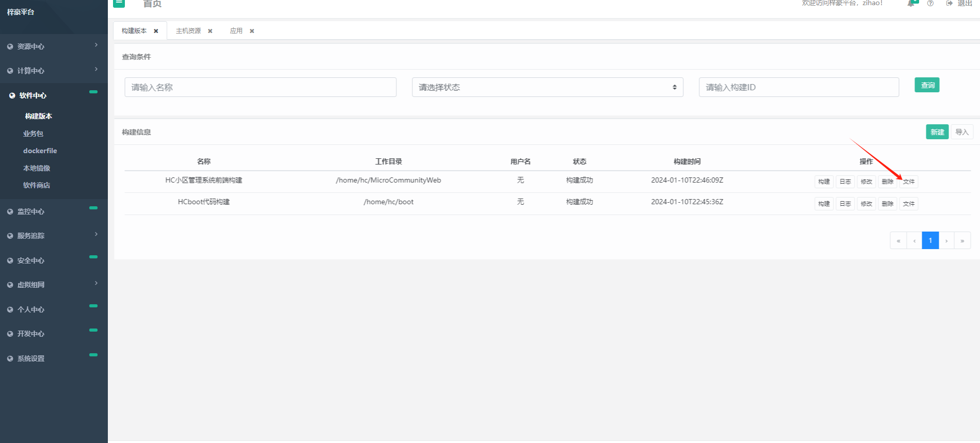Click the green 查询 search button

(x=927, y=85)
